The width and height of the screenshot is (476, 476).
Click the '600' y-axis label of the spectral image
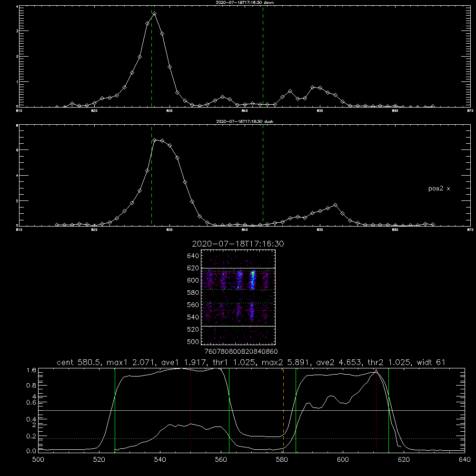(193, 280)
